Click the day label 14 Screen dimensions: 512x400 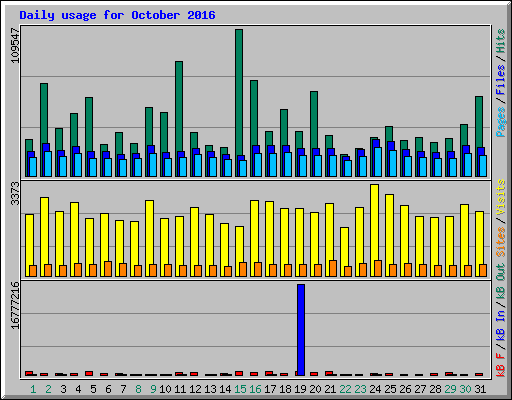pyautogui.click(x=225, y=389)
